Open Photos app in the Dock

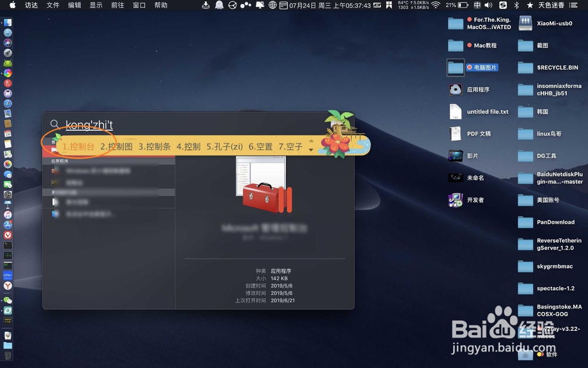tap(8, 164)
